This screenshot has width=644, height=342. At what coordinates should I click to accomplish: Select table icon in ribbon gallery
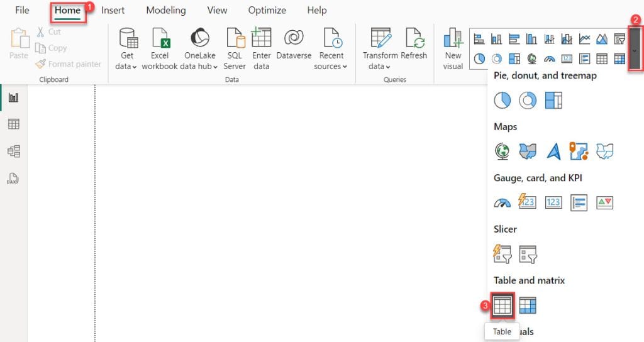[x=602, y=58]
